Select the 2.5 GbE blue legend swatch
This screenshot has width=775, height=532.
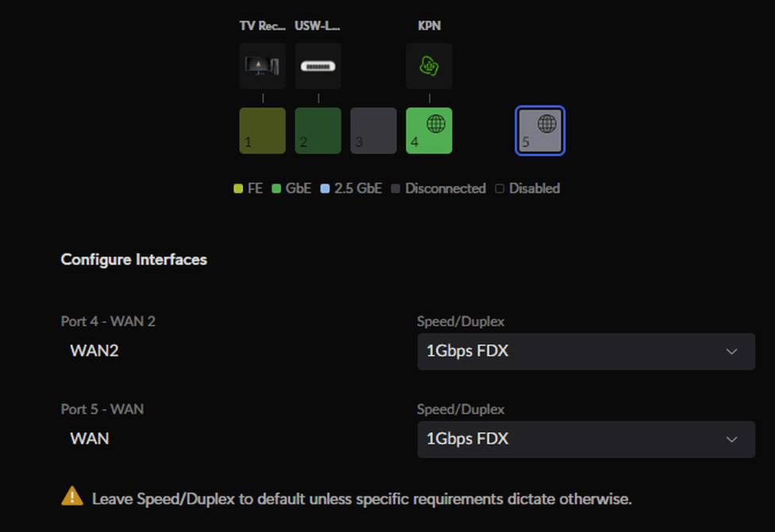click(325, 189)
